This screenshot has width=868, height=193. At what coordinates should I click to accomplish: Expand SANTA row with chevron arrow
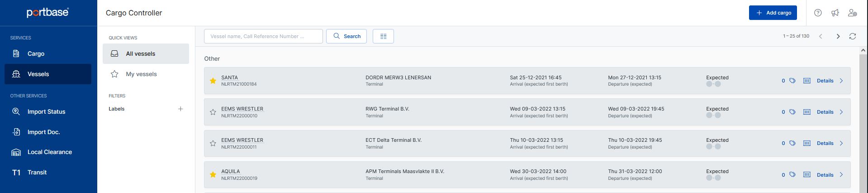(841, 81)
